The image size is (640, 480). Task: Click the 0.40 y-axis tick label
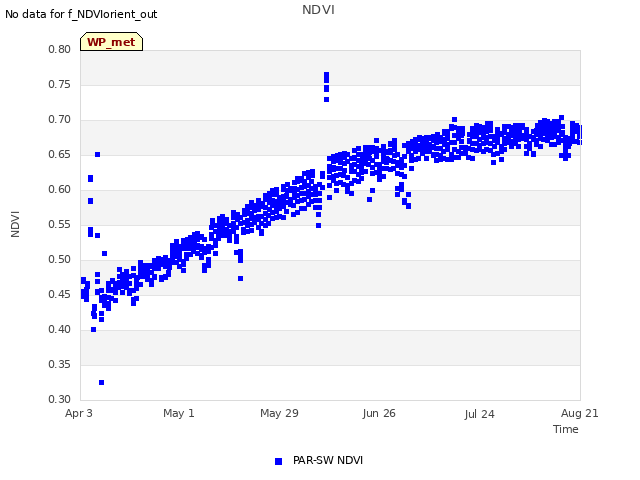[x=60, y=329]
